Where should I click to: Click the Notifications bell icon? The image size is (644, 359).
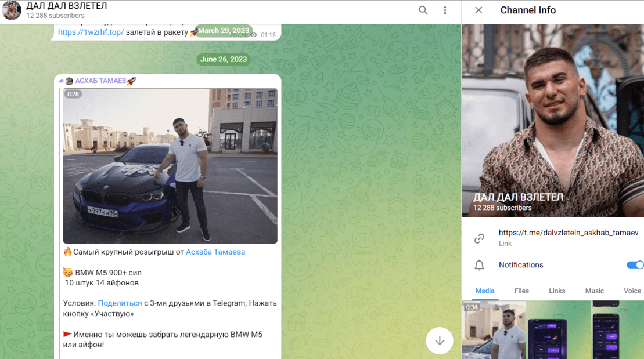479,265
